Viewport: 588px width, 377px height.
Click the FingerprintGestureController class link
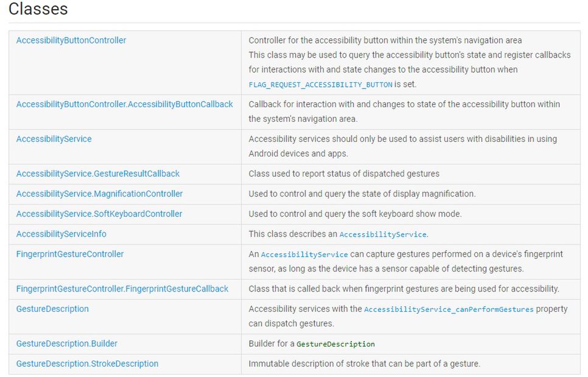click(70, 254)
